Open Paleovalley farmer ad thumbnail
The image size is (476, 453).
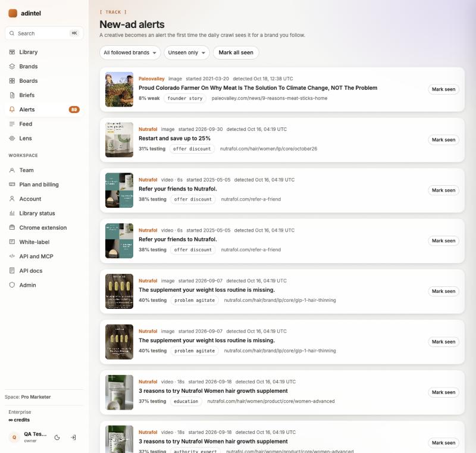[x=119, y=89]
